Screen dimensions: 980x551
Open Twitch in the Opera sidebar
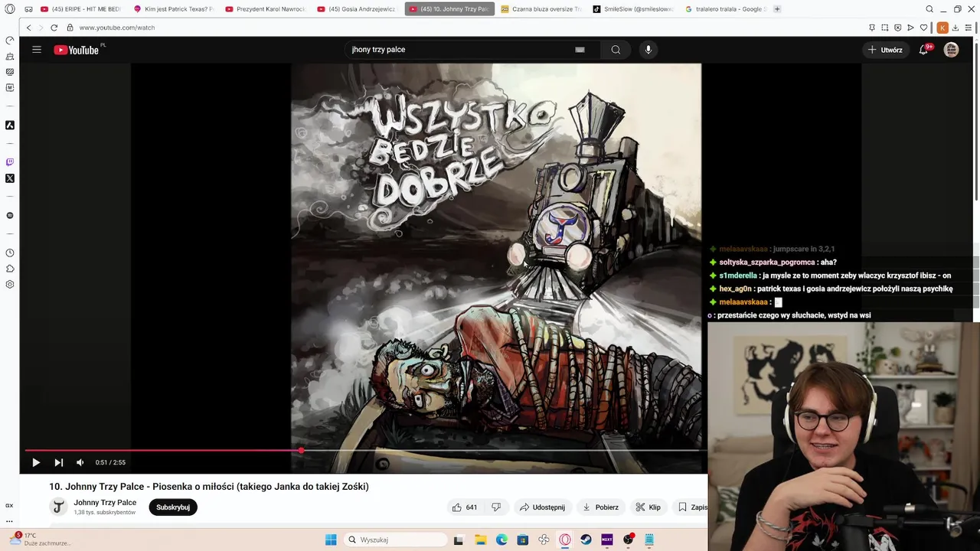(x=10, y=162)
